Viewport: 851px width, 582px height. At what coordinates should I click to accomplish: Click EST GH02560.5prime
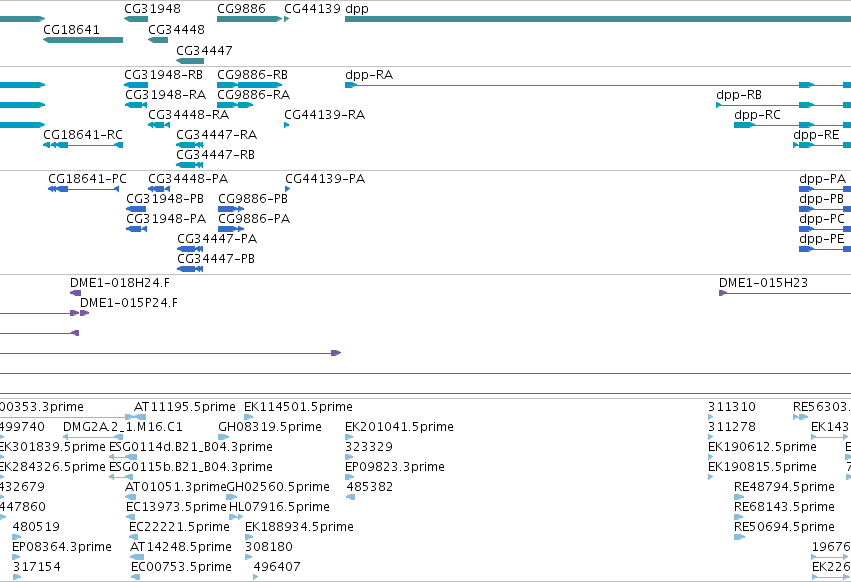tap(278, 487)
